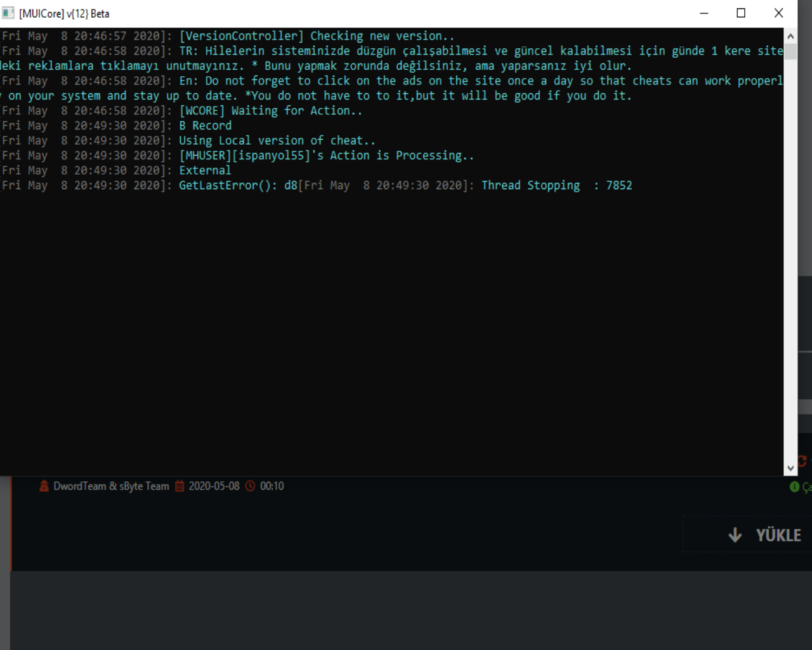Click the 'B Record' log line
This screenshot has width=812, height=650.
point(206,126)
